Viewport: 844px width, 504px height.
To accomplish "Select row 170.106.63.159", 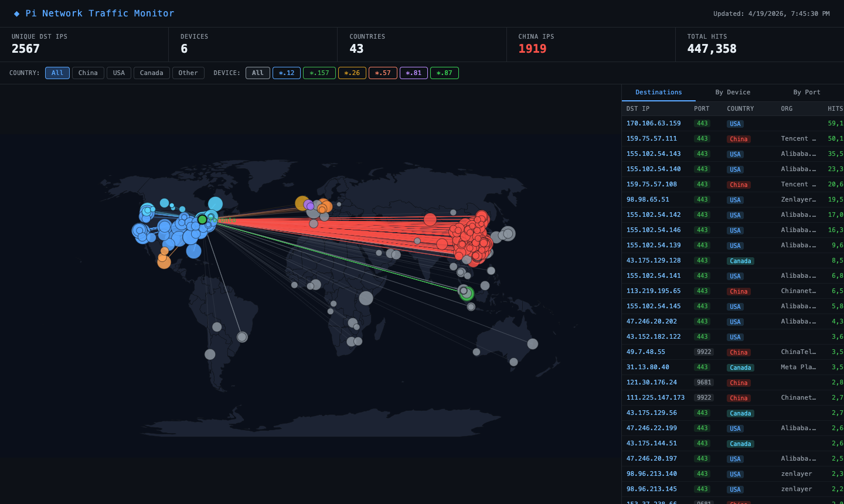I will (733, 124).
